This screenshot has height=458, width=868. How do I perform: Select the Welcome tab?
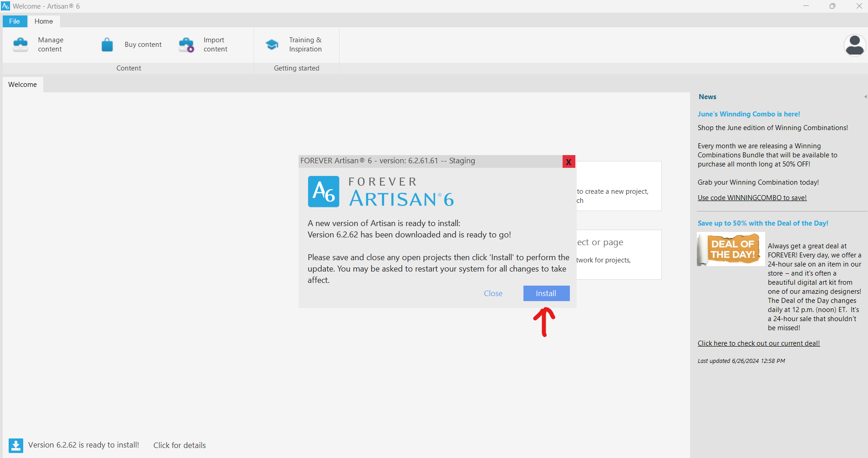[x=23, y=85]
